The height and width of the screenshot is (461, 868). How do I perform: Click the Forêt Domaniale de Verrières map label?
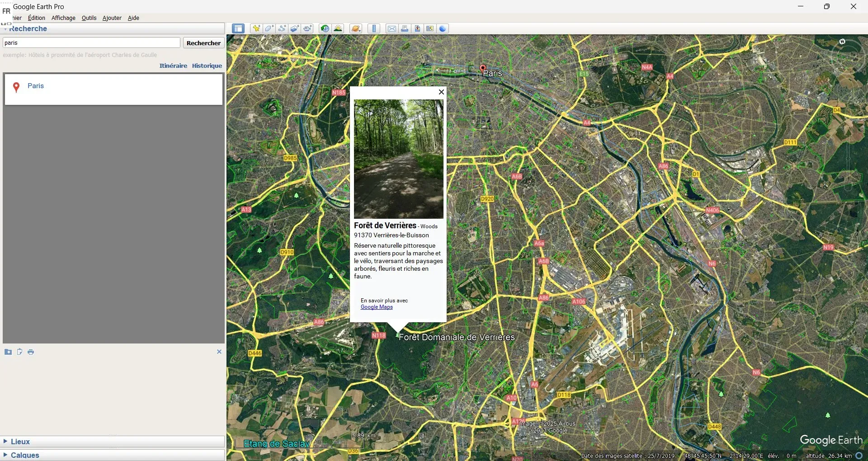pos(457,337)
